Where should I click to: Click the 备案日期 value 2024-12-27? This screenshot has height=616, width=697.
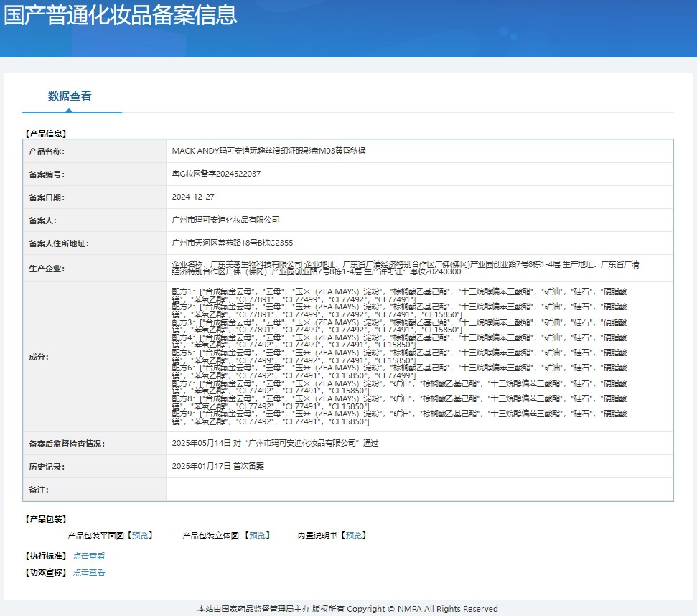[193, 197]
